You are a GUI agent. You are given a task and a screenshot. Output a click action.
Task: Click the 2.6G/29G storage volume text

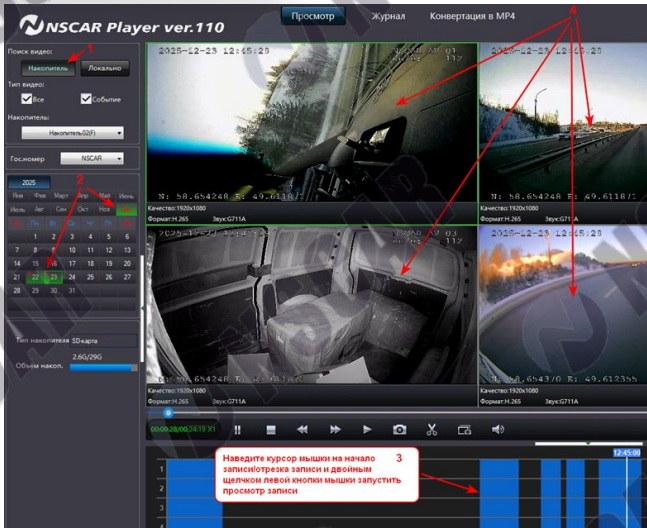point(87,357)
